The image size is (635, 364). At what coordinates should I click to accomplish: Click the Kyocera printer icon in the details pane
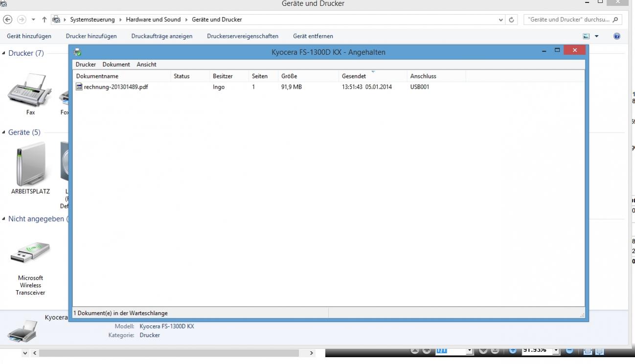[x=23, y=331]
